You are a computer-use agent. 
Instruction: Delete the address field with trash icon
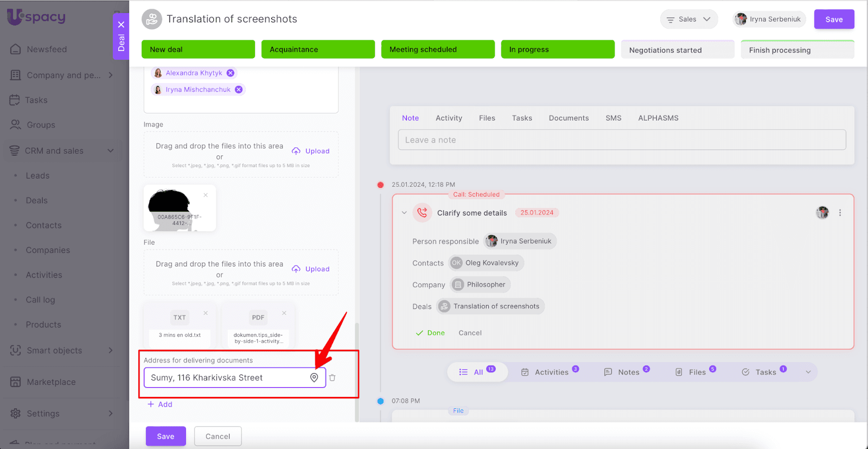(333, 378)
